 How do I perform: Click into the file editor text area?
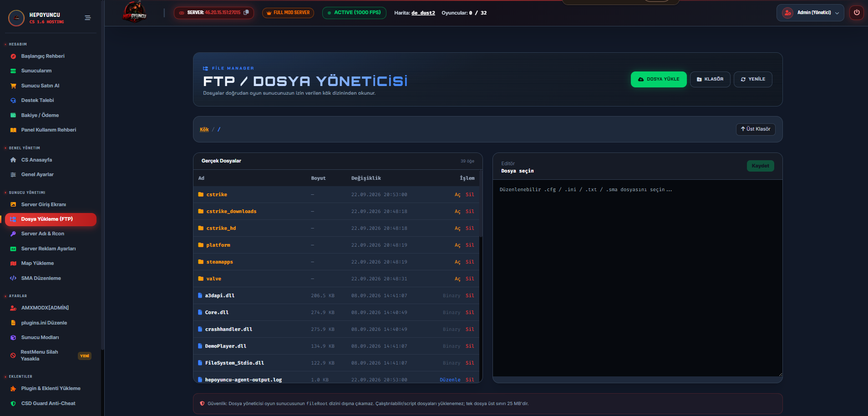tap(637, 278)
